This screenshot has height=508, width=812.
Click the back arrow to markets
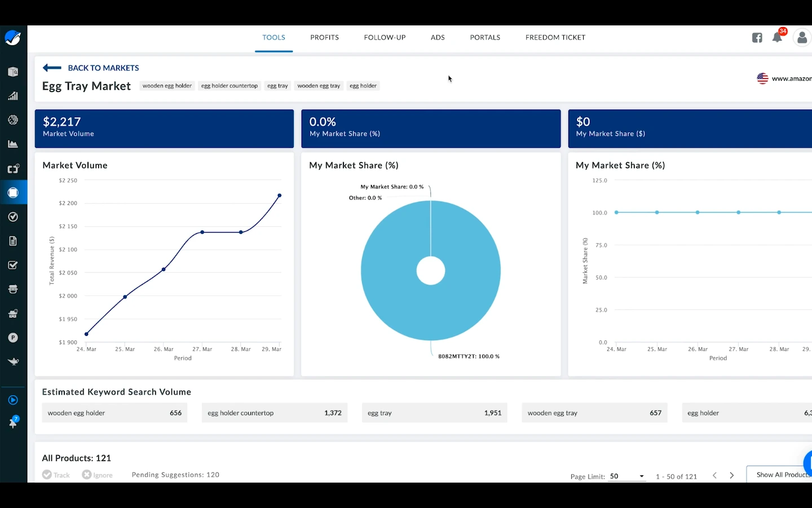(52, 68)
